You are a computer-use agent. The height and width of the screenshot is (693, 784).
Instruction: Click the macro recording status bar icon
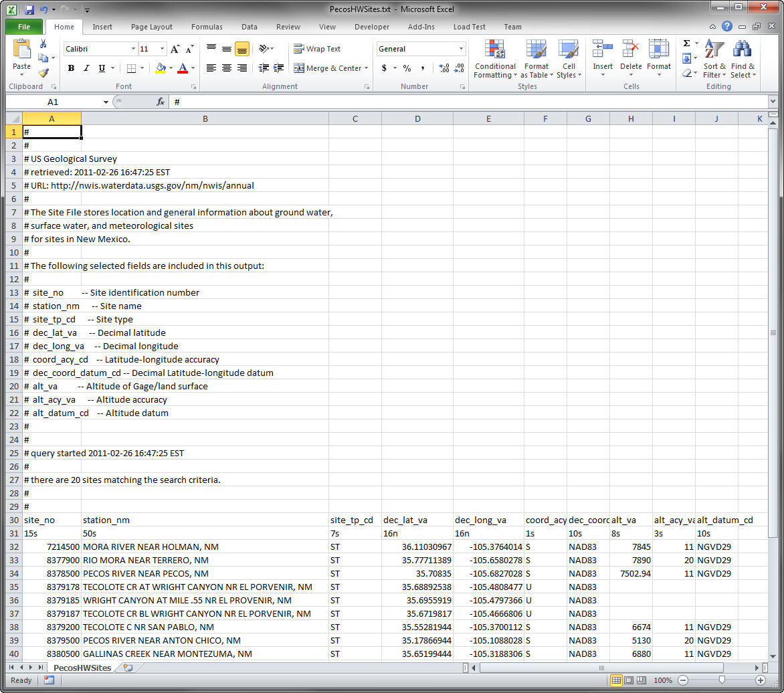coord(49,680)
